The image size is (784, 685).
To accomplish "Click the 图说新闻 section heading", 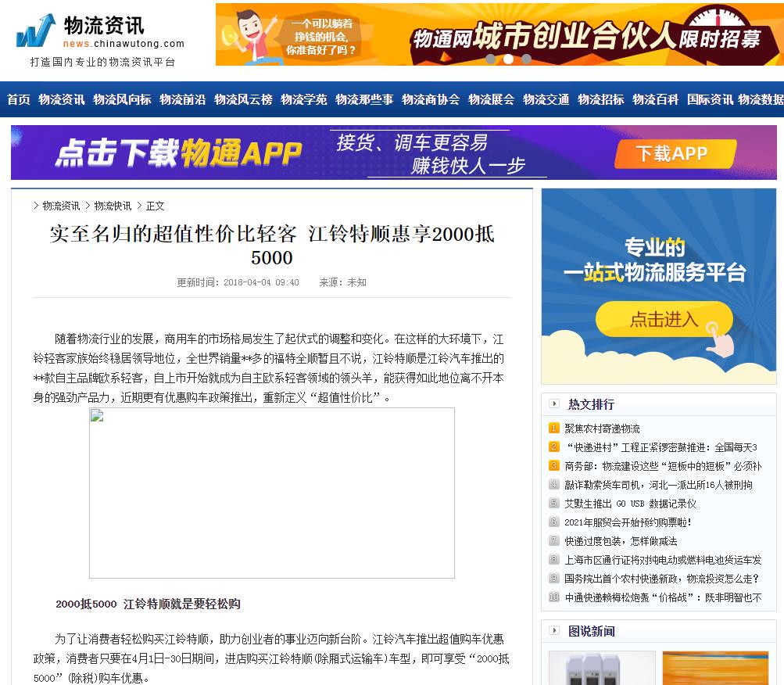I will (x=591, y=631).
